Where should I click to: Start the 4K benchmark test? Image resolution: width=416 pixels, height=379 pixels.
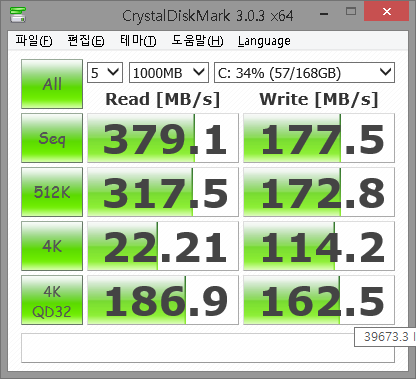point(52,246)
